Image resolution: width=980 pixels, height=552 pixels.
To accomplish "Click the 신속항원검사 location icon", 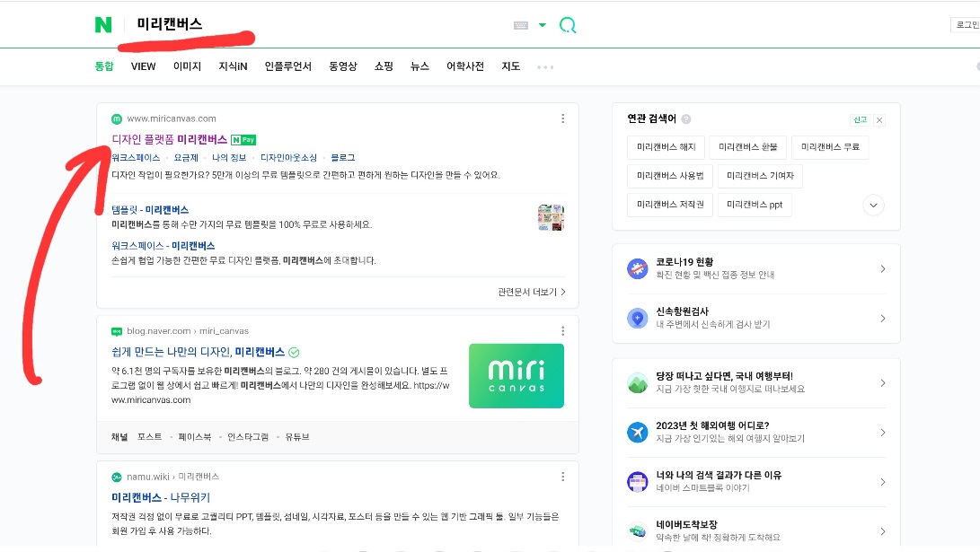I will [x=638, y=319].
